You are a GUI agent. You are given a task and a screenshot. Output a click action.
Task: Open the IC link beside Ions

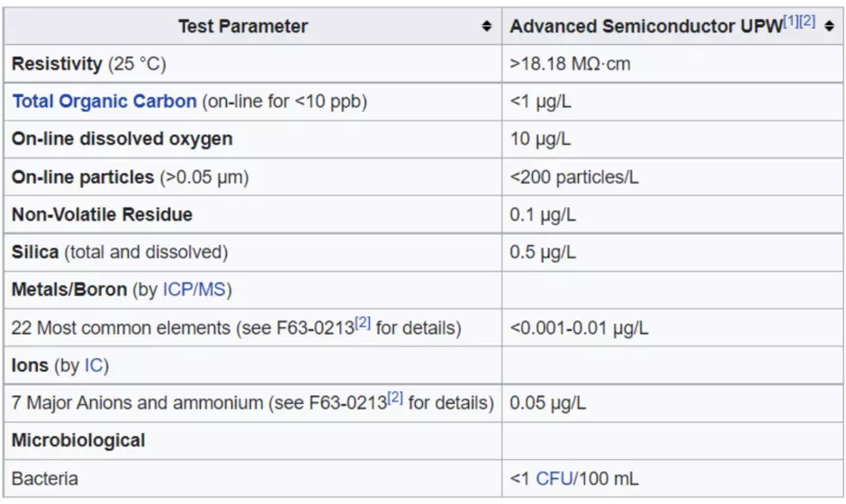tap(94, 365)
